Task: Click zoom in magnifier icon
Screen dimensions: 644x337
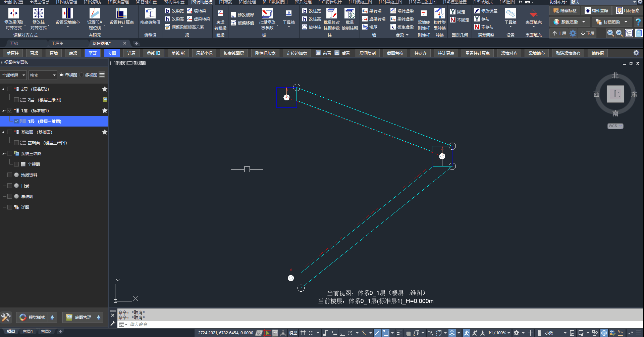Action: 610,33
